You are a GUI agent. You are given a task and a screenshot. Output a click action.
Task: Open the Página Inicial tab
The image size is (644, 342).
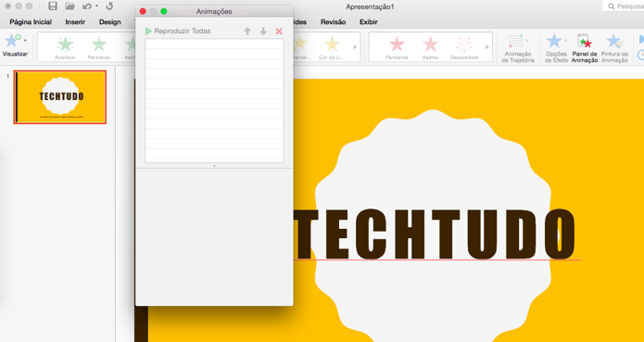(31, 22)
